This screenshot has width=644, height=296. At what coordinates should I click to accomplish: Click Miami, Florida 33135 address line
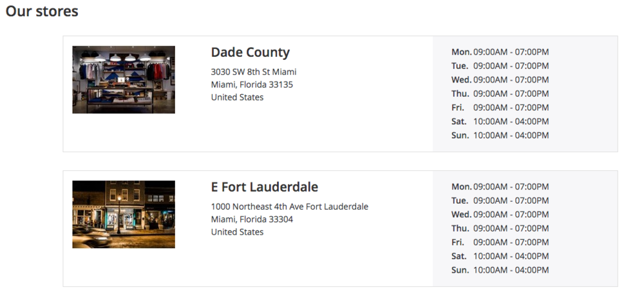[x=252, y=84]
